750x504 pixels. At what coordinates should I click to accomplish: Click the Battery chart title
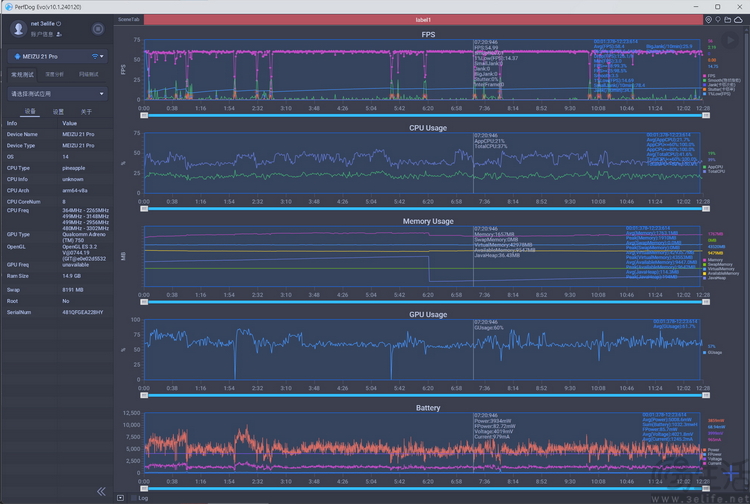pos(428,407)
